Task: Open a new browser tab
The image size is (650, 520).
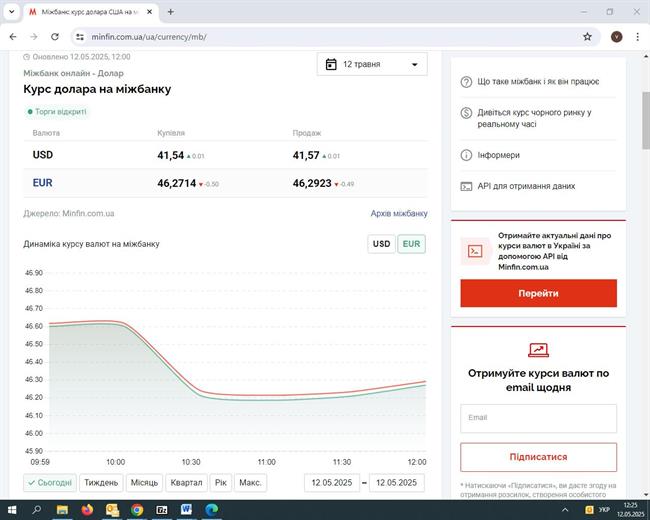Action: (x=170, y=12)
